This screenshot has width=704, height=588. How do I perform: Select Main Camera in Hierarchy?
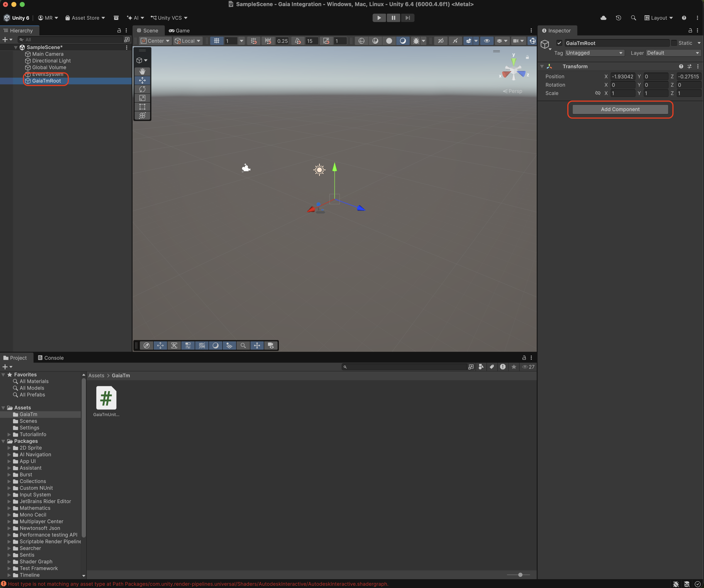click(48, 54)
